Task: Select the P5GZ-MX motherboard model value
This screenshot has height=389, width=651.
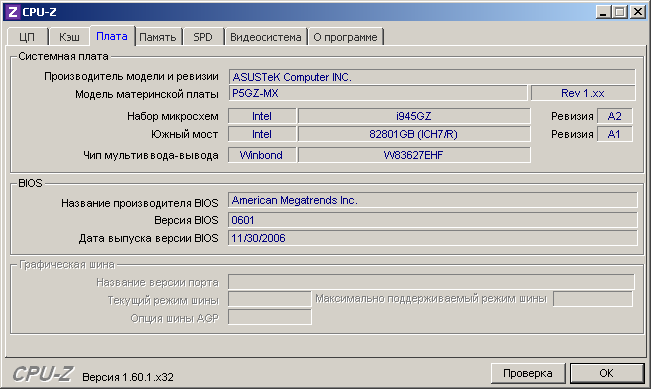Action: pos(378,93)
